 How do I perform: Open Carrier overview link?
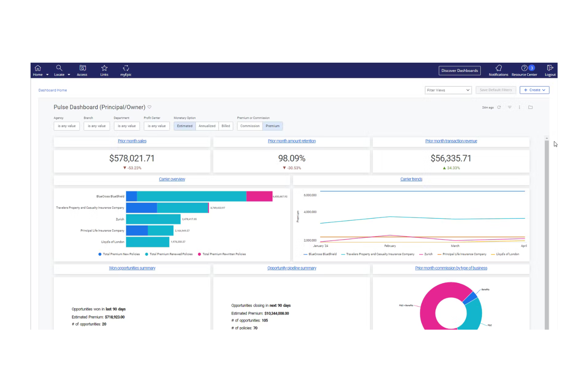172,179
